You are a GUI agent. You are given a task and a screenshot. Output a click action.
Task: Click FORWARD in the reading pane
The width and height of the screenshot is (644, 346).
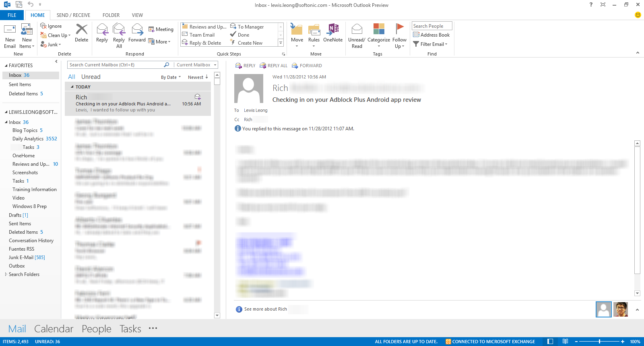(x=307, y=66)
